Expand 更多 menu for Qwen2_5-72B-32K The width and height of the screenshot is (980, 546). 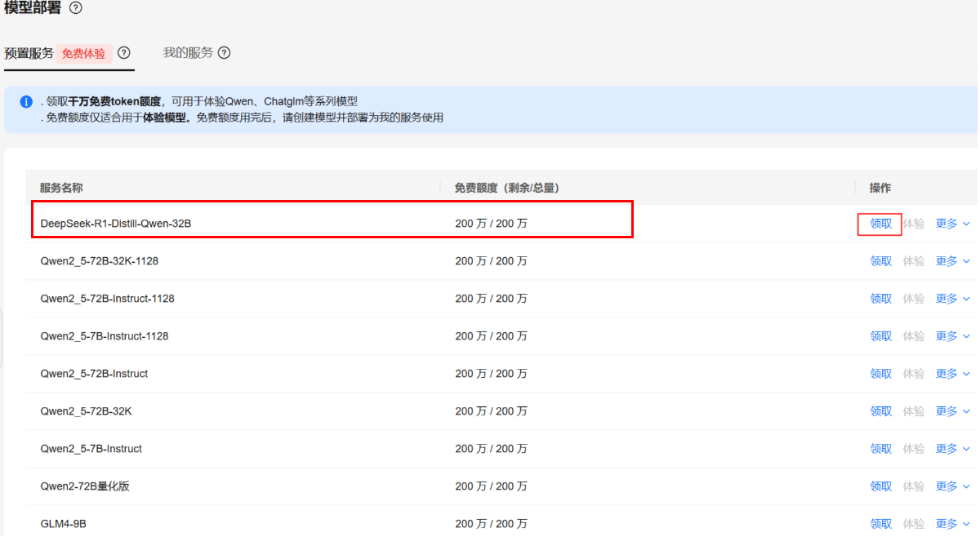pos(953,411)
